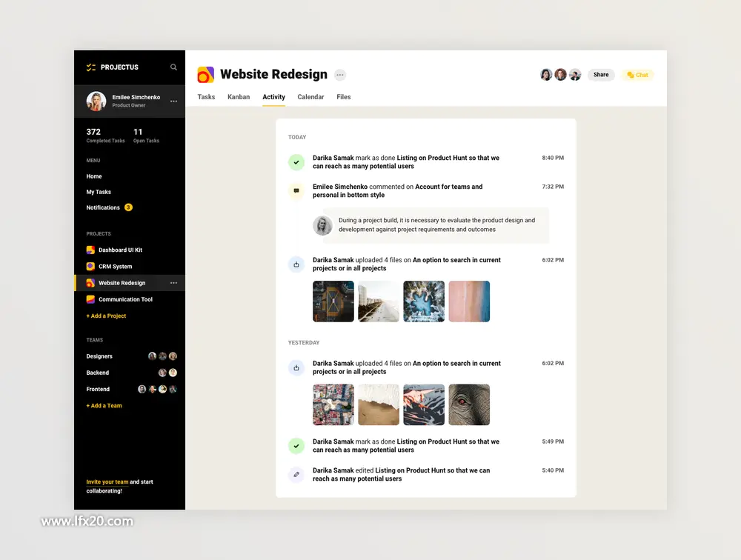Screen dimensions: 741x560
Task: Open the Chat button
Action: [x=637, y=75]
